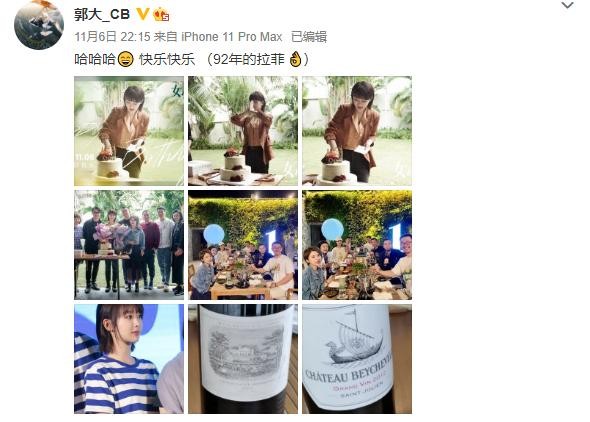This screenshot has height=422, width=590.
Task: Open the Lafite wine label photo
Action: [243, 359]
